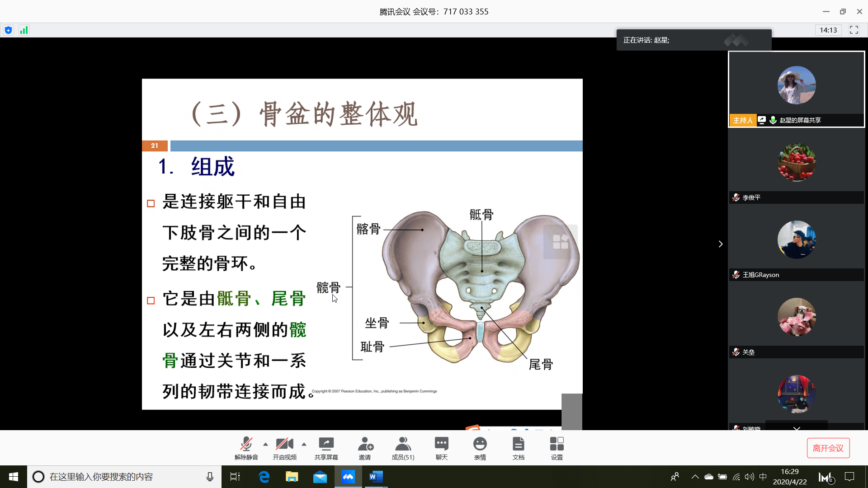Expand microphone options dropdown arrow

pos(265,443)
